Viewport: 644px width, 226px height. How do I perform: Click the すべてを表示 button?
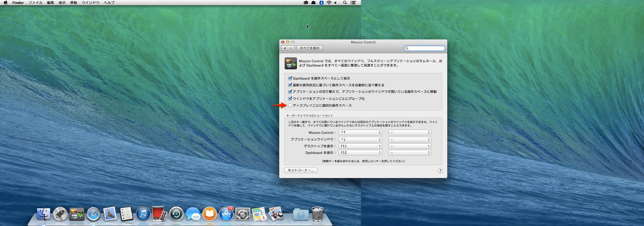coord(310,48)
